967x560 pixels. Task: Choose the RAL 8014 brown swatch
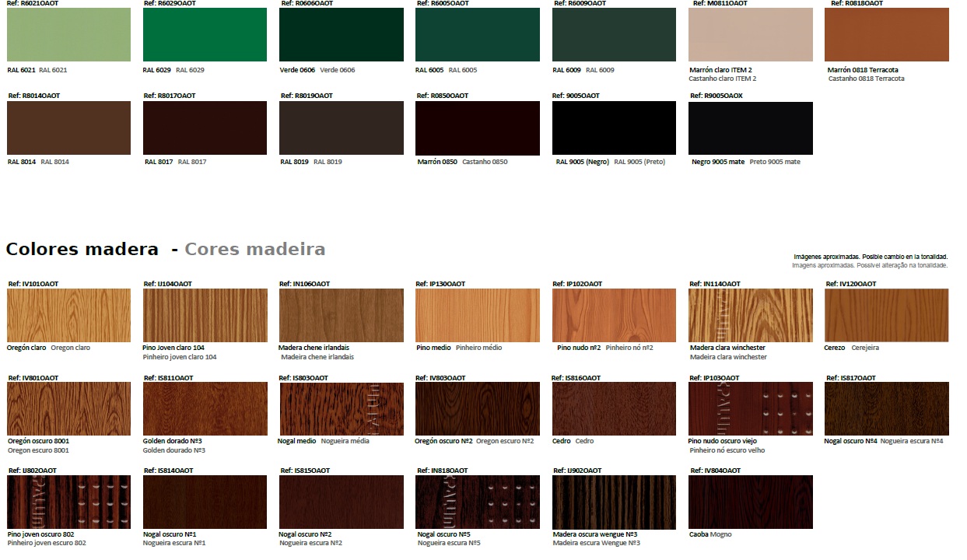68,128
